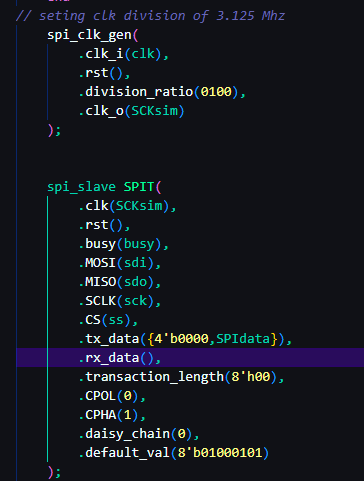
Task: Click the division_ratio value 0100
Action: (x=216, y=92)
